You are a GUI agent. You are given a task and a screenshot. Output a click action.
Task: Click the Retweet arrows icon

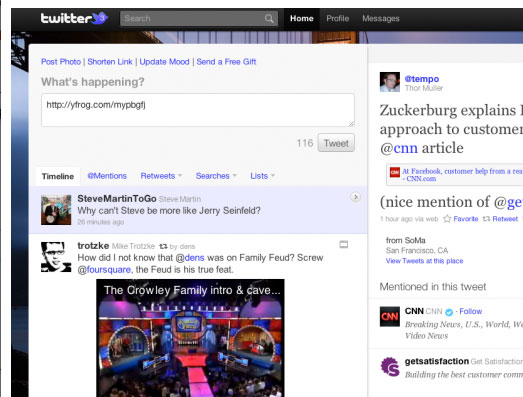click(487, 219)
